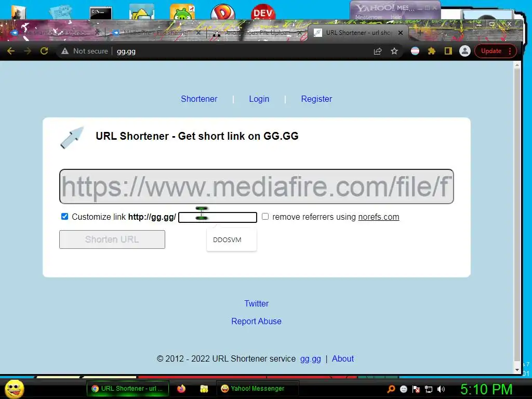Click the page scrollbar up arrow
Screen dimensions: 532x399
(x=517, y=65)
